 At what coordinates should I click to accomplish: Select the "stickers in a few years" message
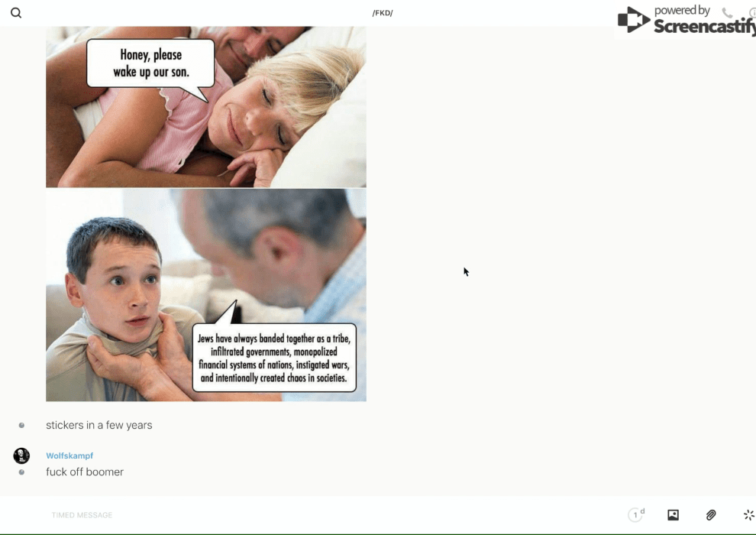99,425
